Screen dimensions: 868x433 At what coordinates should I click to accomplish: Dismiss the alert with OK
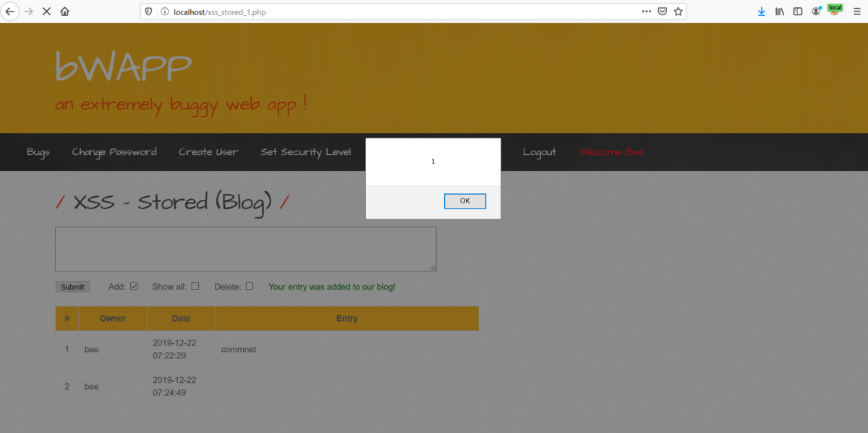coord(465,201)
